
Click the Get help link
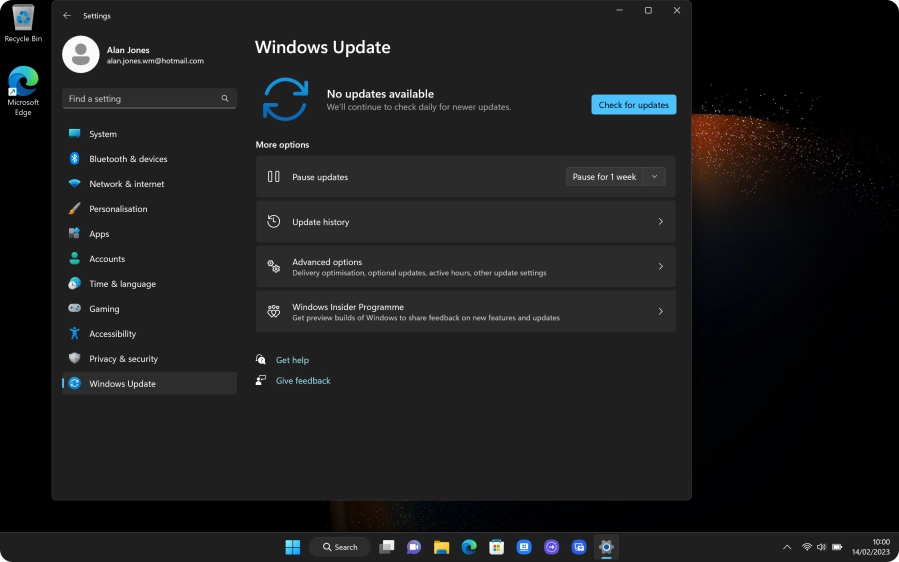[292, 360]
